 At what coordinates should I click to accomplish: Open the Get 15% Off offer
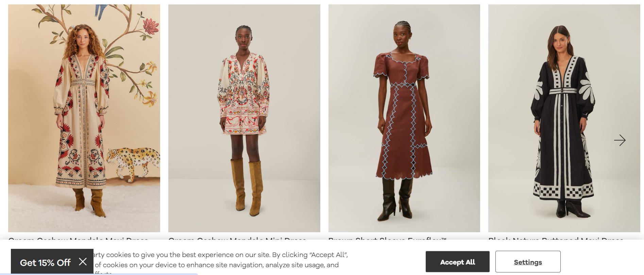pyautogui.click(x=45, y=262)
